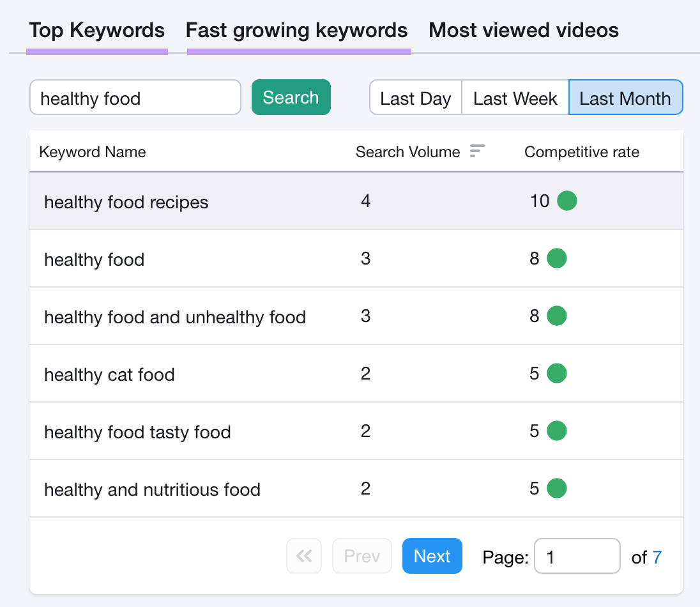This screenshot has width=700, height=607.
Task: Select the 'Last Day' time filter
Action: pos(415,98)
